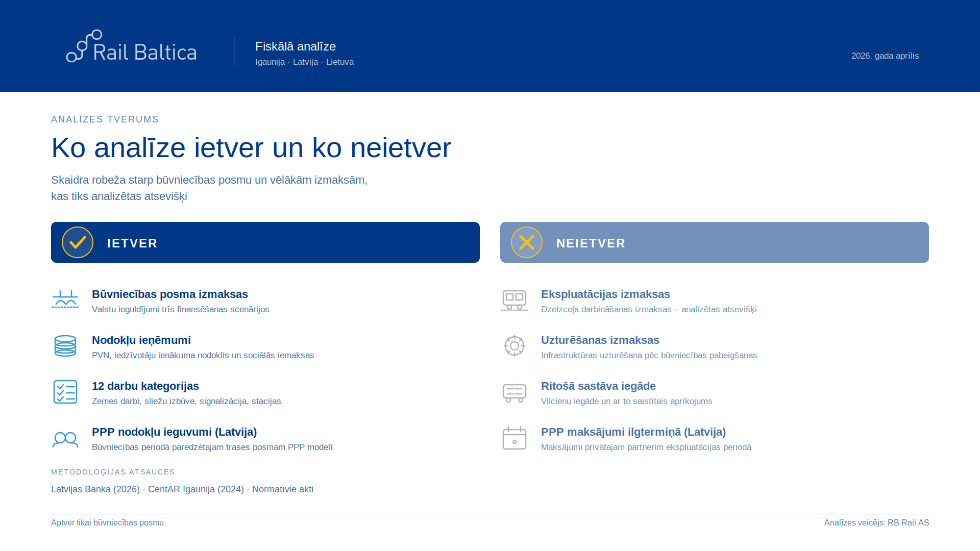This screenshot has height=551, width=980.
Task: Click the bridge icon for construction costs
Action: click(x=65, y=299)
